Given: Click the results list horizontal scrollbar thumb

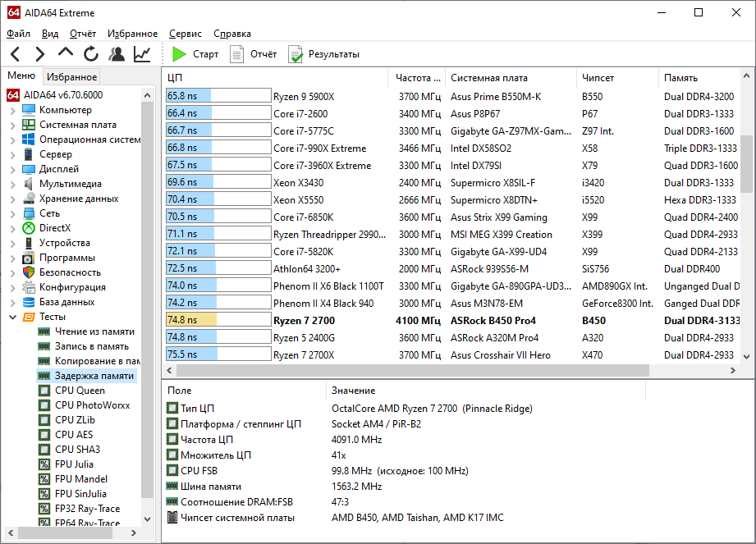Looking at the screenshot, I should click(413, 371).
